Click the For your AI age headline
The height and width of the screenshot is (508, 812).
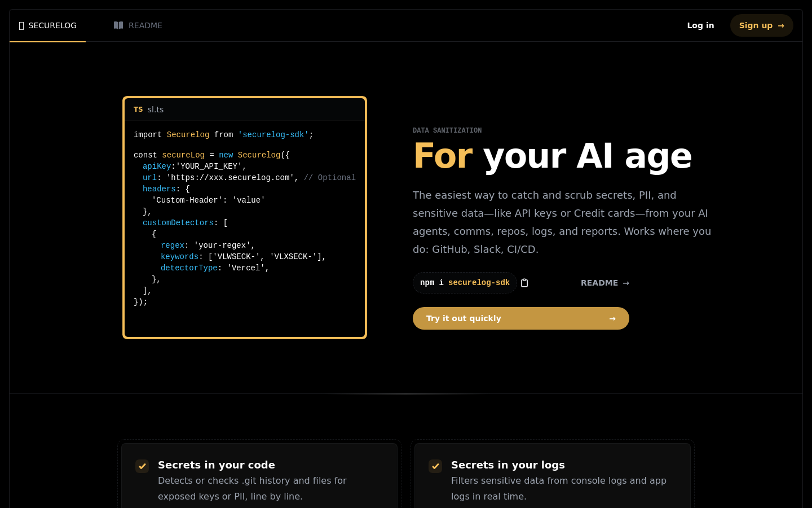tap(553, 156)
